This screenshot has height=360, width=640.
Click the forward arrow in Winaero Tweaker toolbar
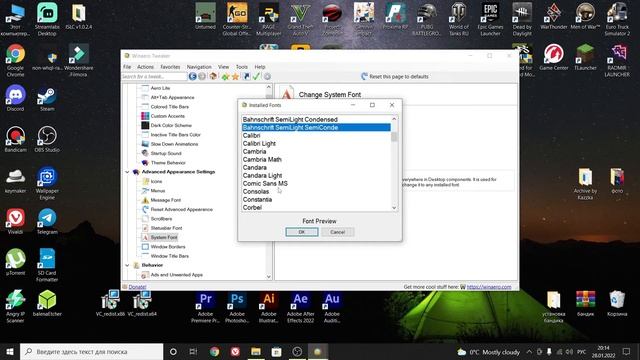pyautogui.click(x=202, y=76)
